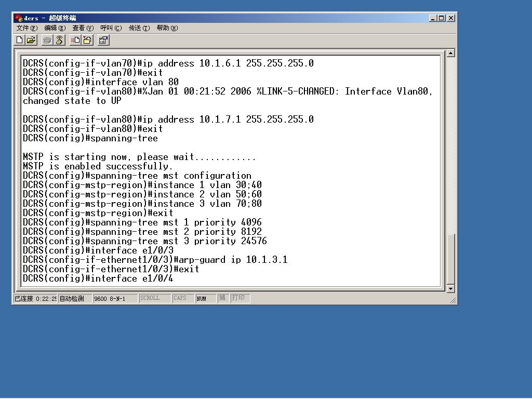Click the scrollbar up arrow

(x=450, y=53)
